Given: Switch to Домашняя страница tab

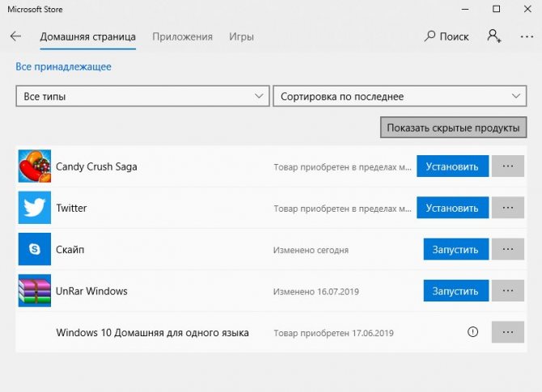Looking at the screenshot, I should (x=88, y=36).
